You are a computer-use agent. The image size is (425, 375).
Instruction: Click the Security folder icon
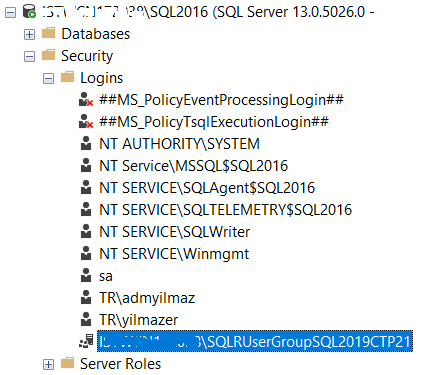(x=49, y=55)
